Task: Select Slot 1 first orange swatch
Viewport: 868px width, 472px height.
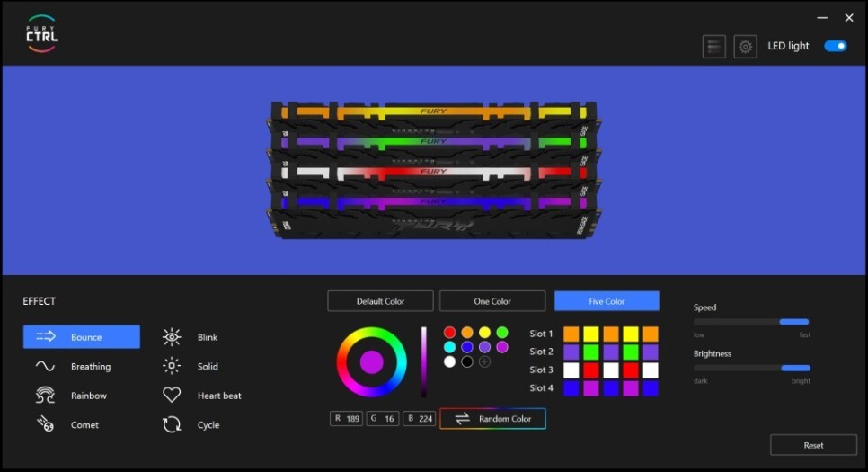Action: click(x=571, y=334)
